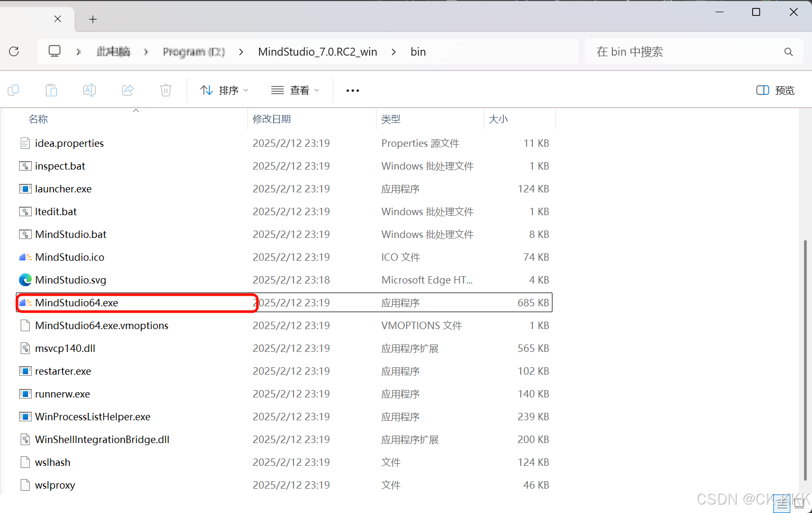The height and width of the screenshot is (513, 812).
Task: Click the restarter.exe file name
Action: point(63,371)
